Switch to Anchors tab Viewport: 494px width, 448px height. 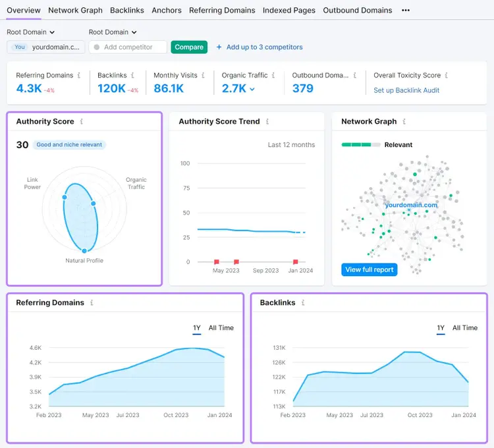(167, 11)
